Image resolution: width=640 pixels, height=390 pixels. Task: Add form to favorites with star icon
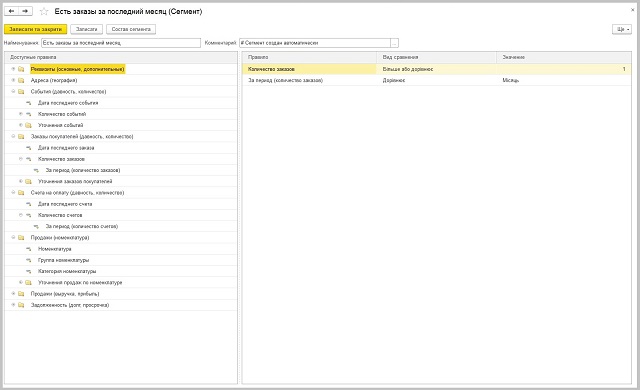click(44, 11)
